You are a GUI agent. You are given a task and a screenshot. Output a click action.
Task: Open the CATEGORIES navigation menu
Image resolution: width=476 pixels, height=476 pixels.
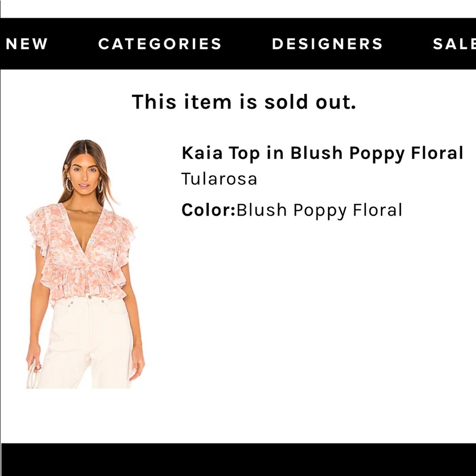tap(160, 44)
